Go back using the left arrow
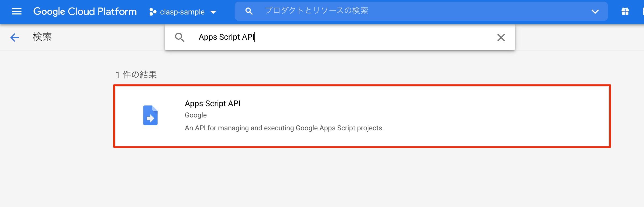The width and height of the screenshot is (644, 207). point(15,37)
